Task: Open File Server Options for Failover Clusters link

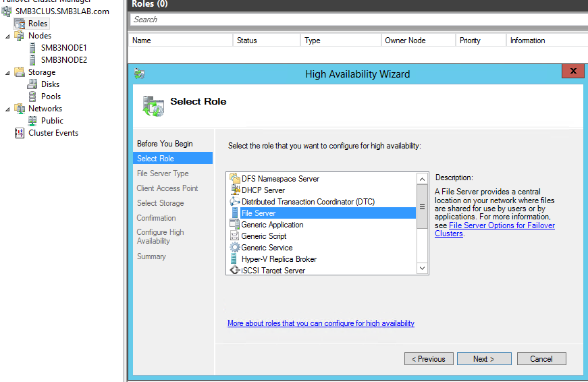Action: click(x=502, y=225)
